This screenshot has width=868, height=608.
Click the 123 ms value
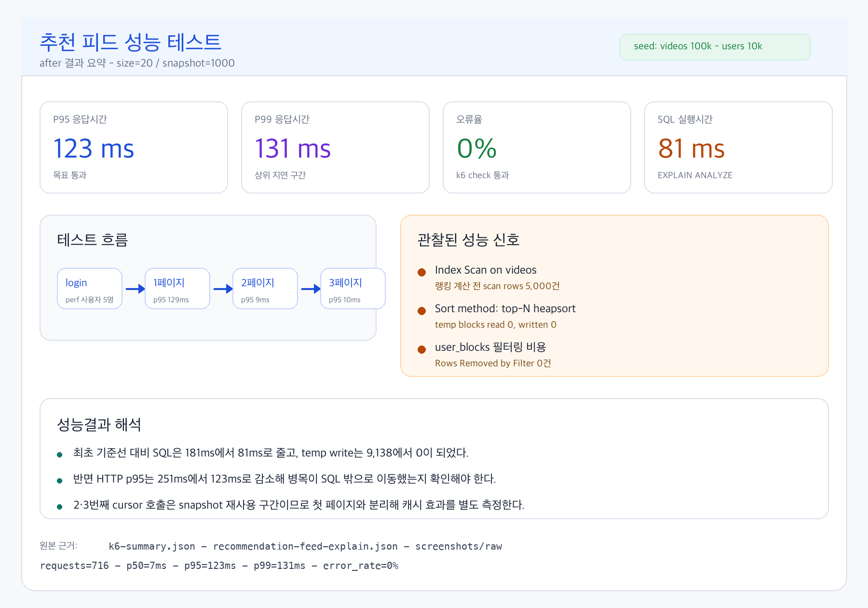click(x=94, y=148)
